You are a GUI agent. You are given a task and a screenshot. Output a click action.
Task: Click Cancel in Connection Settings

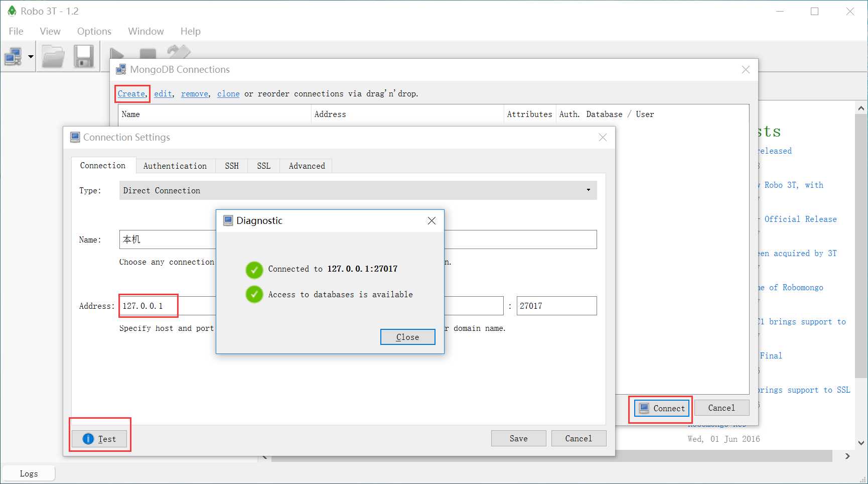click(579, 438)
